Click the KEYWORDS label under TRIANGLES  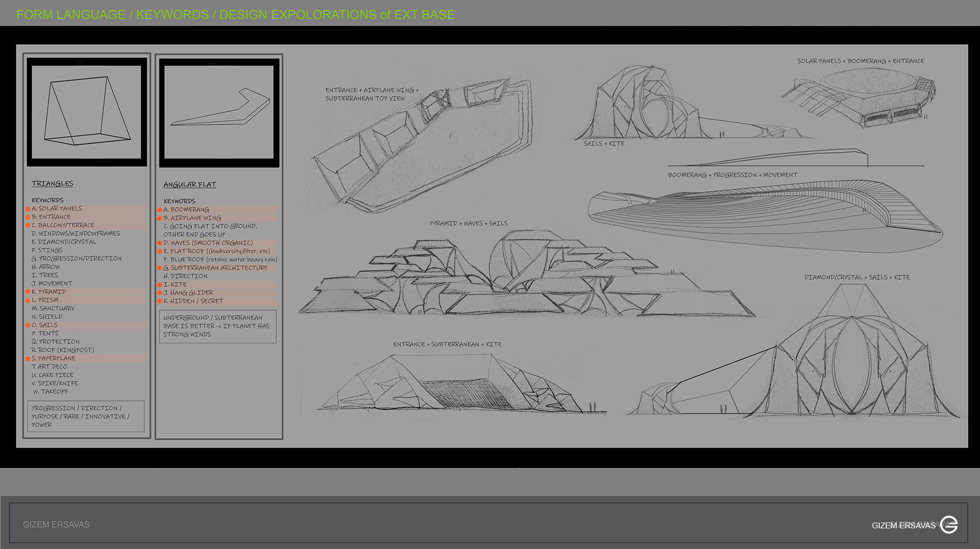[48, 200]
